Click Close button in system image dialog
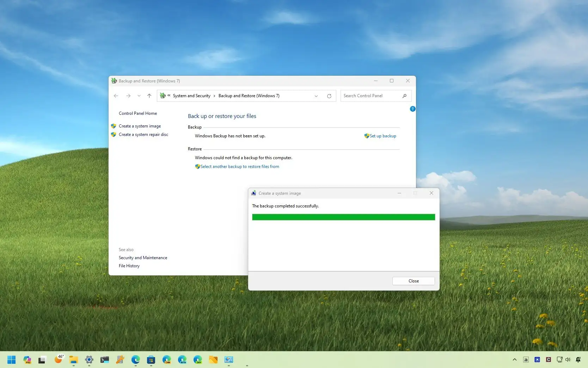The height and width of the screenshot is (368, 588). point(414,281)
